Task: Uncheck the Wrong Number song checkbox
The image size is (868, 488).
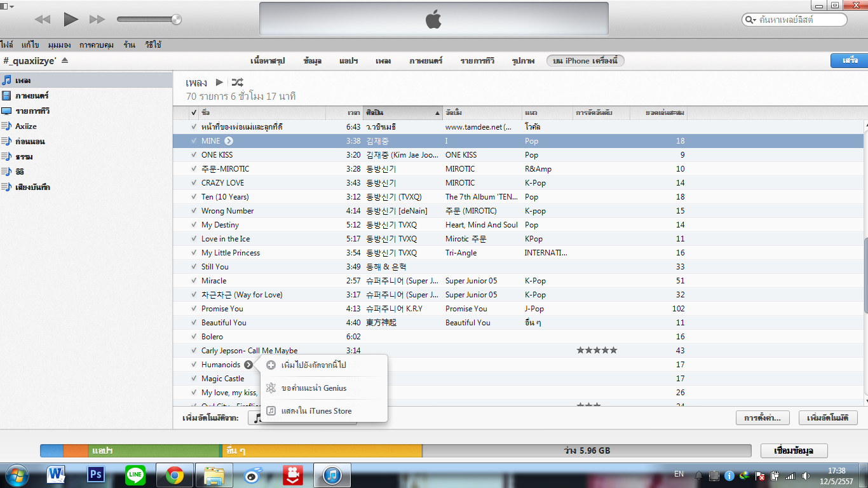Action: click(194, 211)
